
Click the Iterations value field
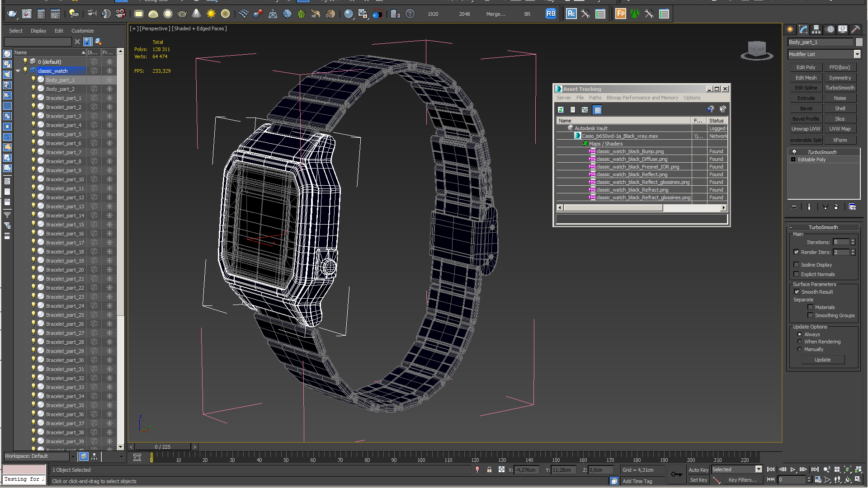pyautogui.click(x=841, y=242)
